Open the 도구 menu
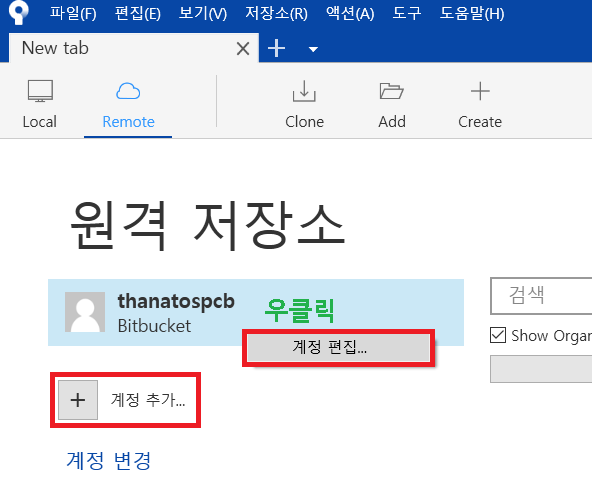The image size is (592, 479). click(x=407, y=14)
